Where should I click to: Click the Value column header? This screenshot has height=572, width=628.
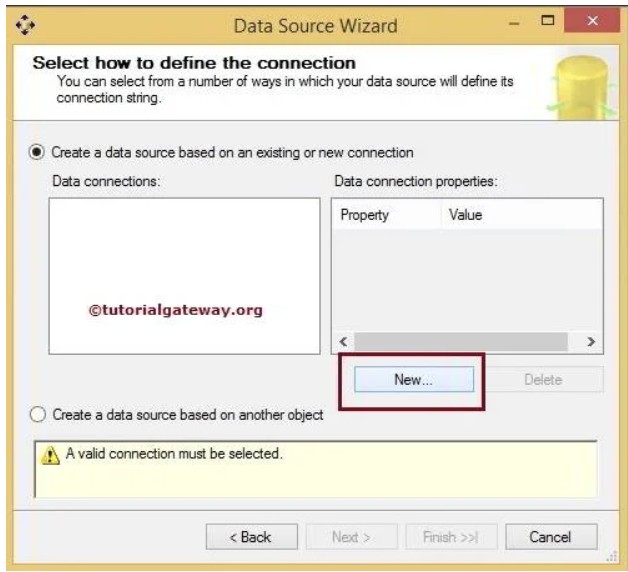521,215
